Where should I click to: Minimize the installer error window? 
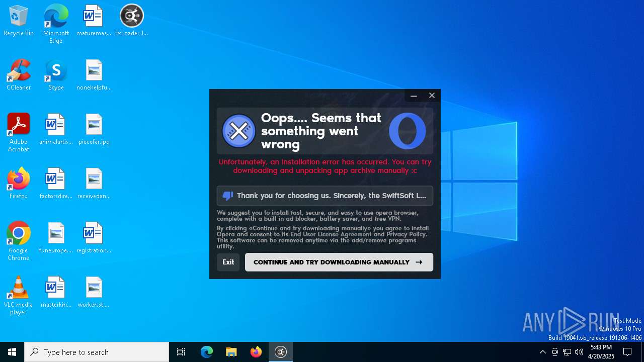coord(414,96)
